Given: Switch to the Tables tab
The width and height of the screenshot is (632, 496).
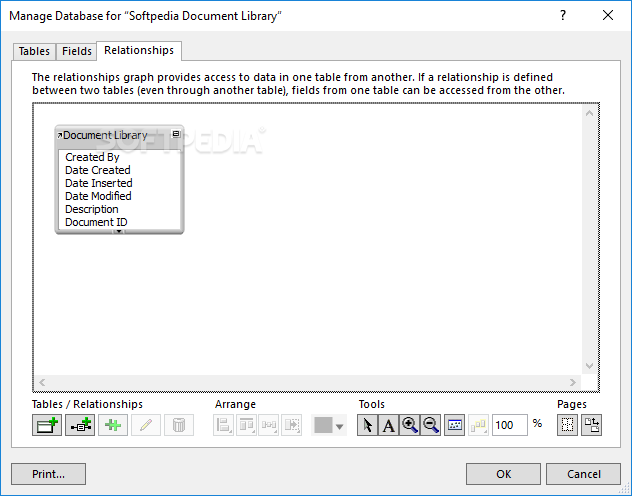Looking at the screenshot, I should tap(34, 52).
